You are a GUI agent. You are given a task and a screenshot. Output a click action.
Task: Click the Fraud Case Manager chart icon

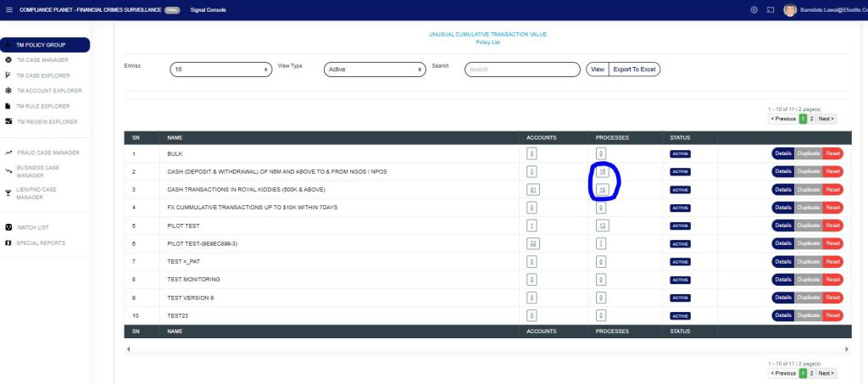click(8, 153)
